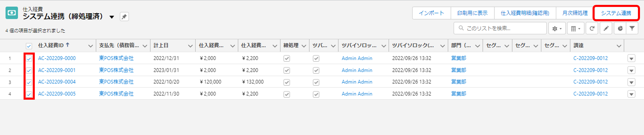Open first セグ... column menu chevron
The height and width of the screenshot is (135, 644).
pos(507,46)
